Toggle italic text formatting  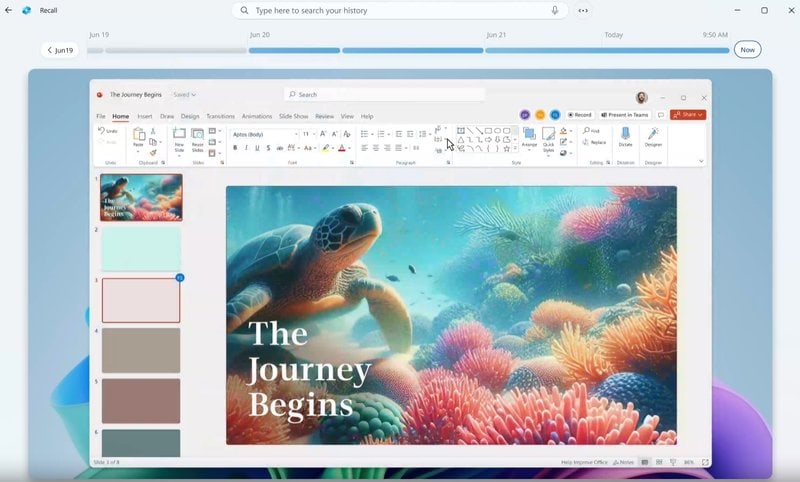click(246, 148)
